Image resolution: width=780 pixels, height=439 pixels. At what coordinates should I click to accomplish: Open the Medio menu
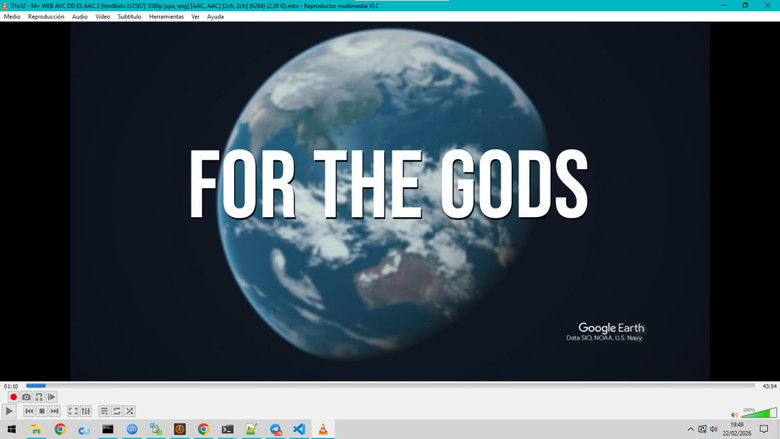[12, 17]
